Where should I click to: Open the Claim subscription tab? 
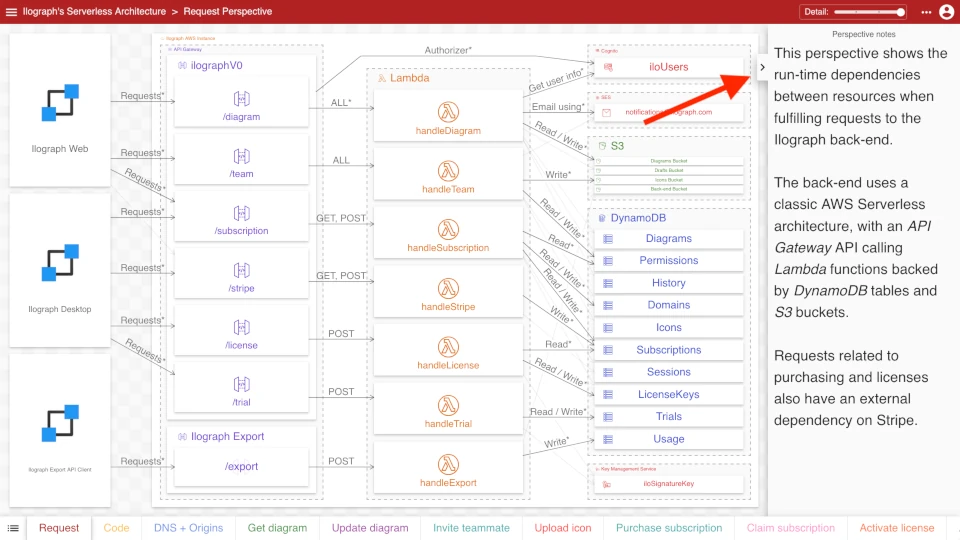pos(790,528)
